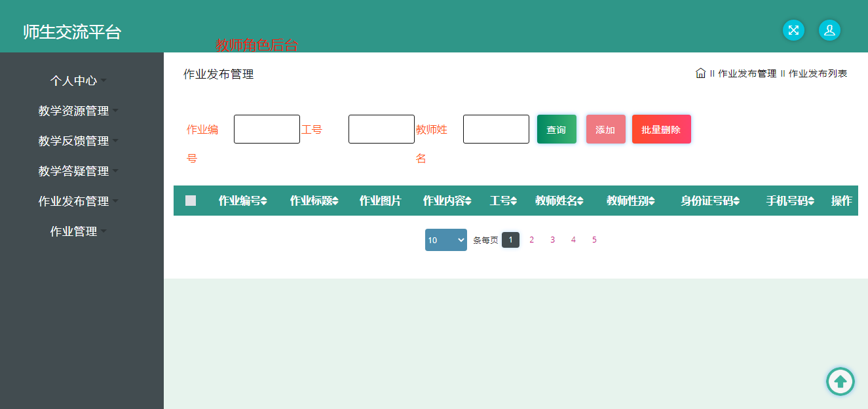Click the home icon in breadcrumb

tap(700, 73)
